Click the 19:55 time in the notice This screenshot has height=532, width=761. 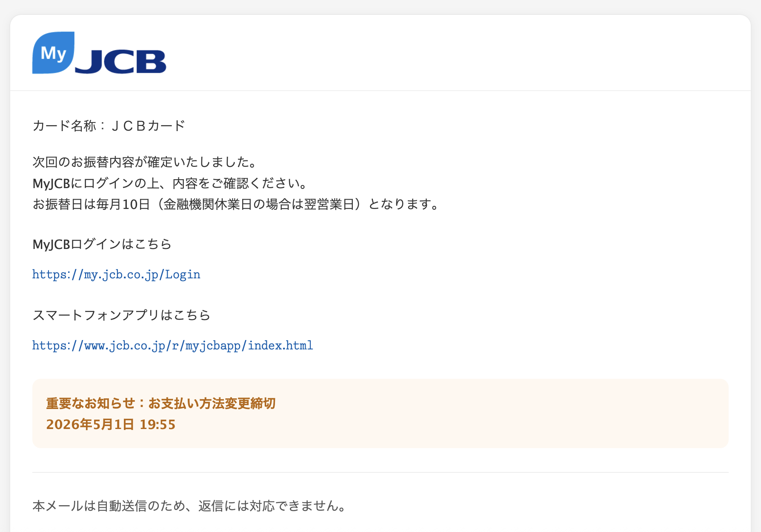click(157, 424)
